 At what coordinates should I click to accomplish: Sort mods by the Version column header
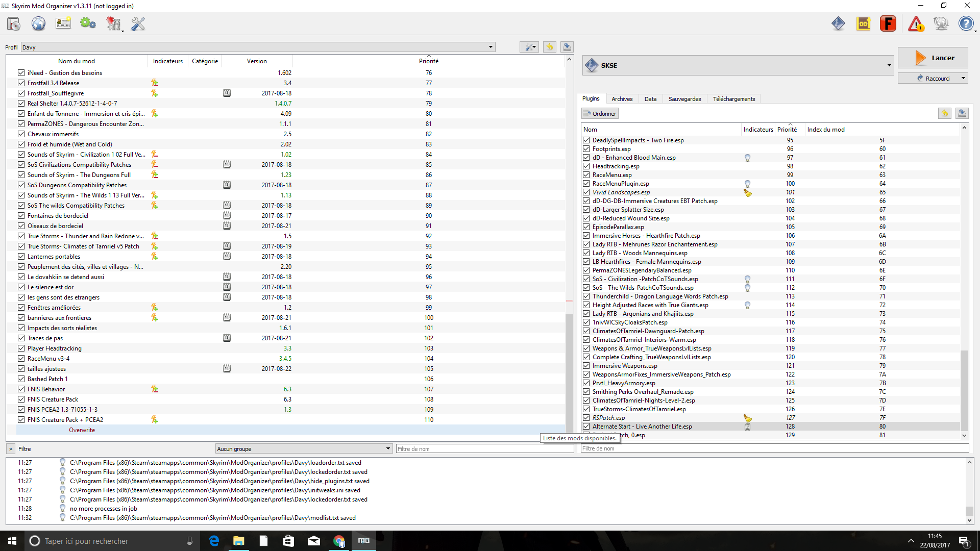(x=257, y=61)
